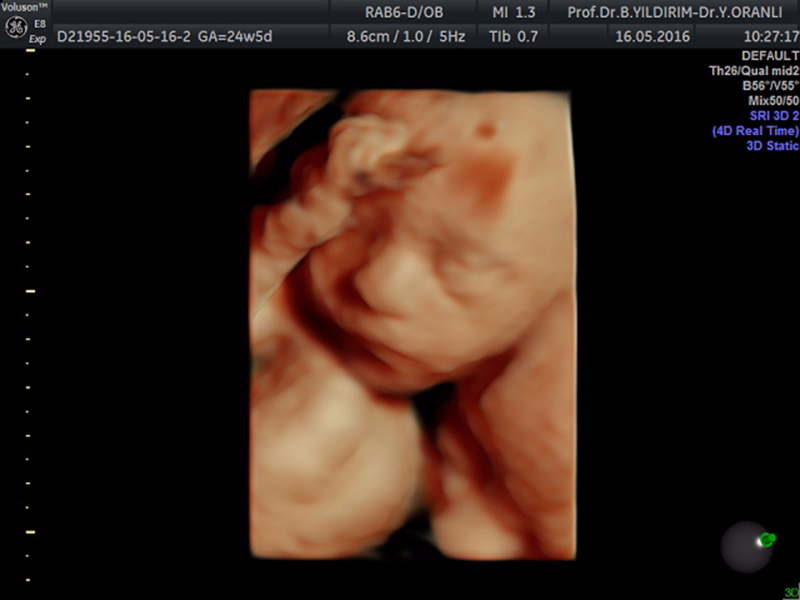800x600 pixels.
Task: Click the green light position marker
Action: tap(767, 540)
